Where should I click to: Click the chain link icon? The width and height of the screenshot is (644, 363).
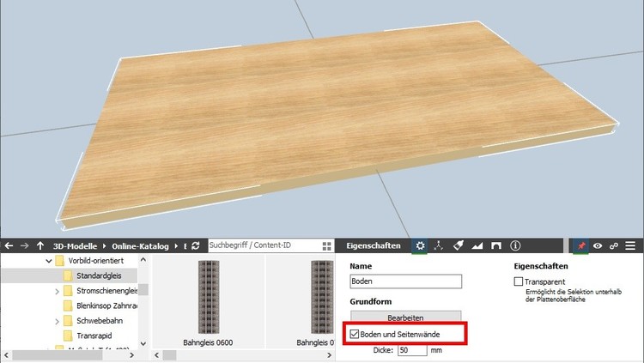pyautogui.click(x=613, y=245)
